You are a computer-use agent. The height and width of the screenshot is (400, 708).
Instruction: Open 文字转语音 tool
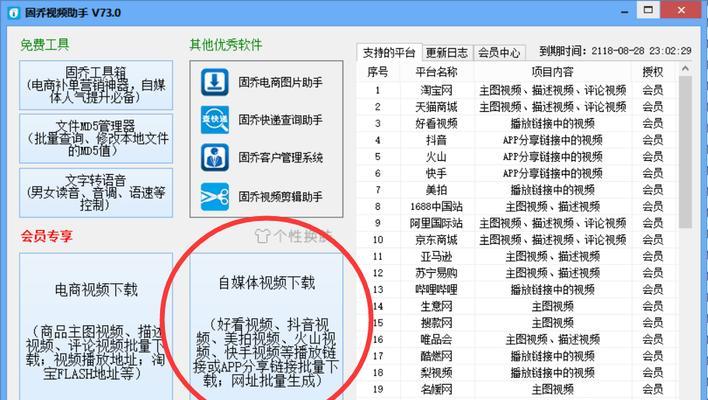96,193
